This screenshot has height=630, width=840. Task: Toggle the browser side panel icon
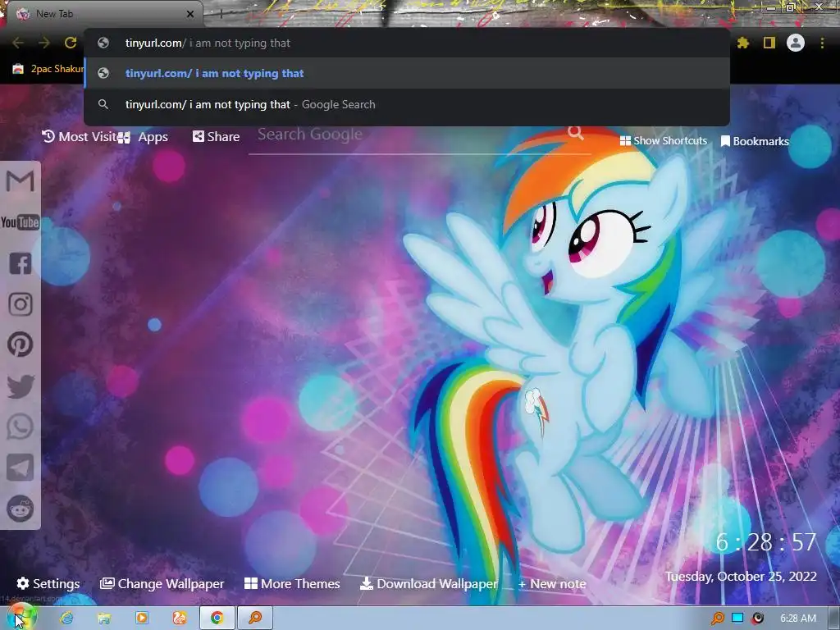769,43
